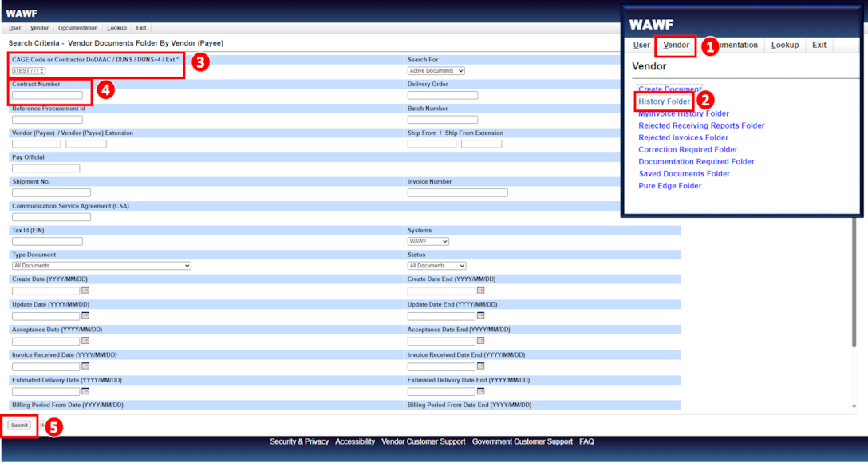Focus the Batch Number input field

tap(443, 120)
